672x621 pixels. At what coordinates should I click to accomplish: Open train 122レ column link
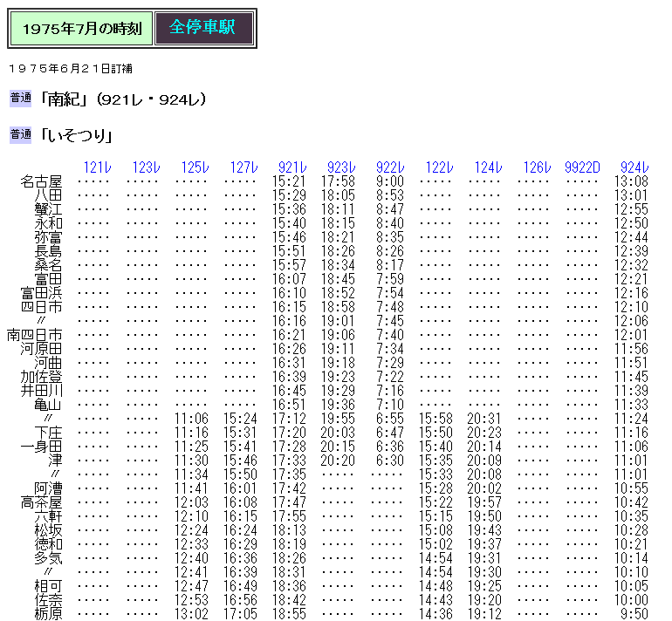(x=439, y=167)
